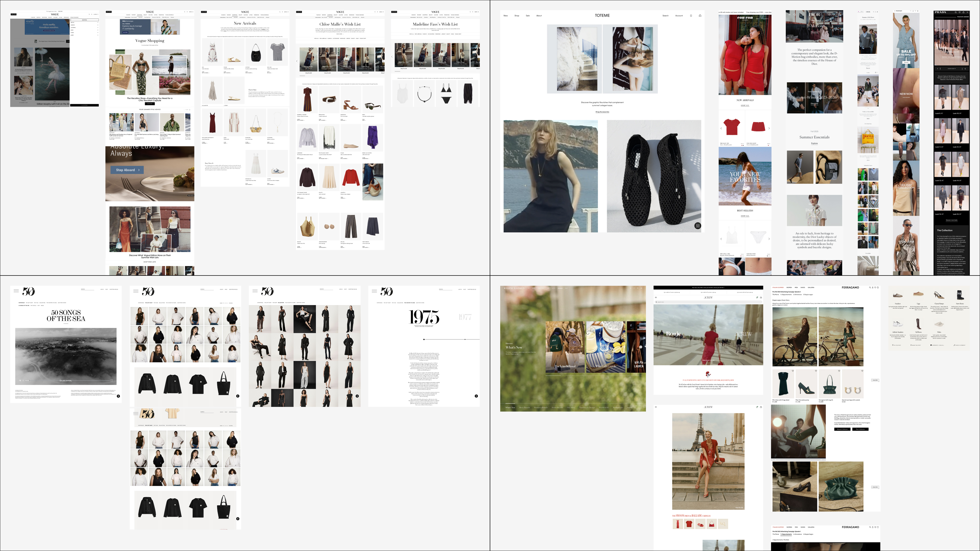The width and height of the screenshot is (980, 551).
Task: Select WOMEN on Ferragamo Episode 3 page
Action: tap(789, 287)
